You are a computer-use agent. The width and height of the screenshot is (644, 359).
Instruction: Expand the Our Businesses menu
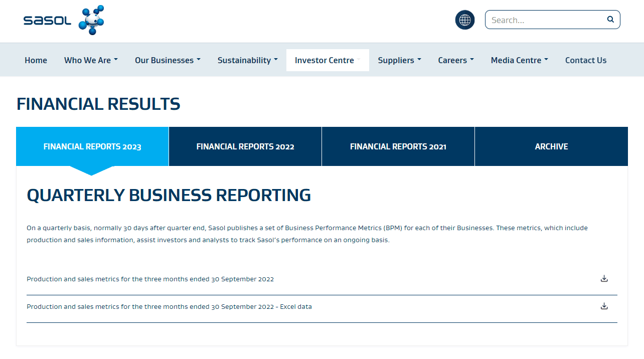coord(168,60)
